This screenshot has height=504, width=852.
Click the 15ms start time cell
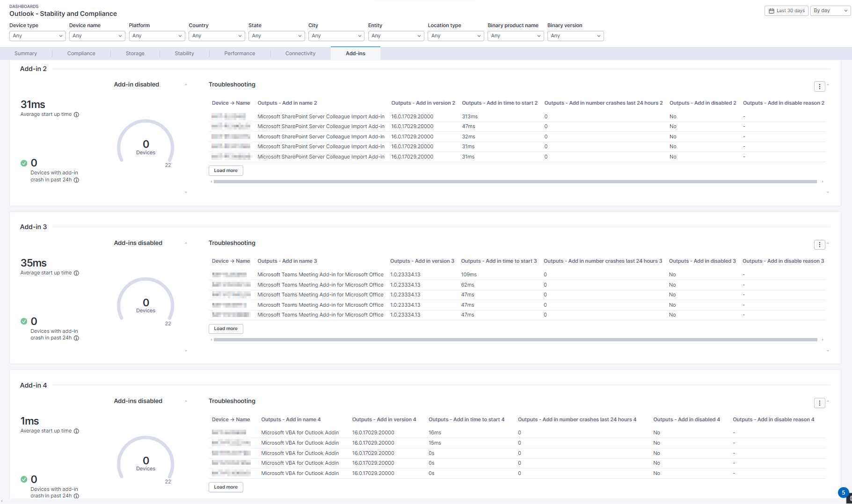click(x=435, y=443)
